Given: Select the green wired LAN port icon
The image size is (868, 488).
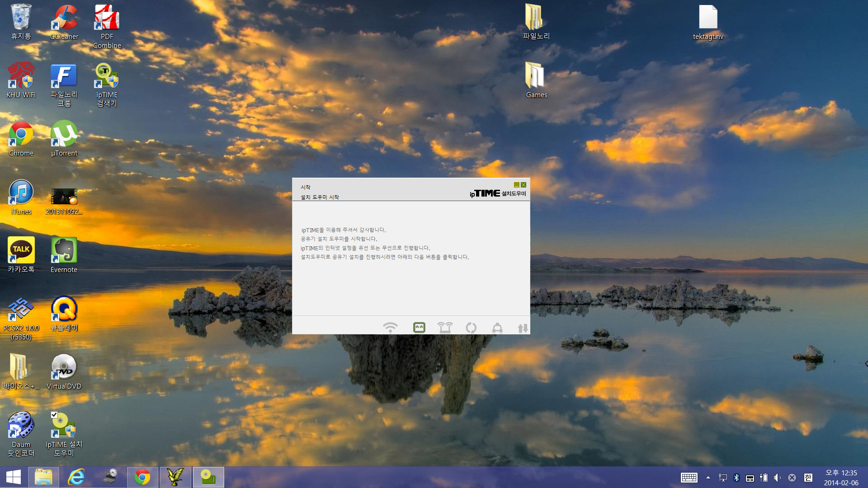Looking at the screenshot, I should [x=419, y=327].
